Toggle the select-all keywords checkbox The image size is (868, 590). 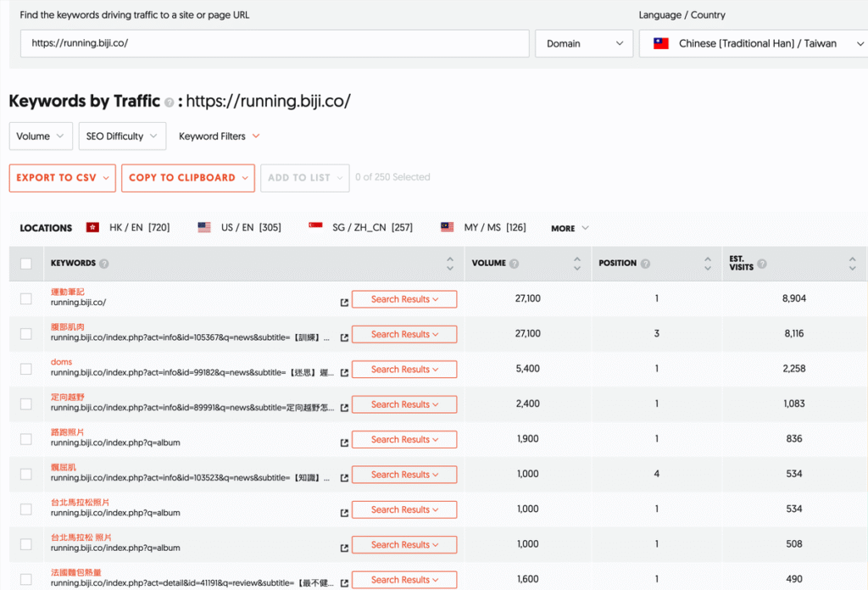[26, 264]
